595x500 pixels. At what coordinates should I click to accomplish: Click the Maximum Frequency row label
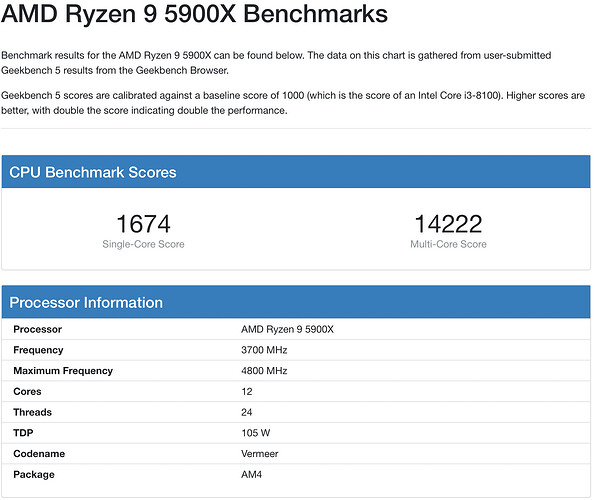click(x=63, y=371)
